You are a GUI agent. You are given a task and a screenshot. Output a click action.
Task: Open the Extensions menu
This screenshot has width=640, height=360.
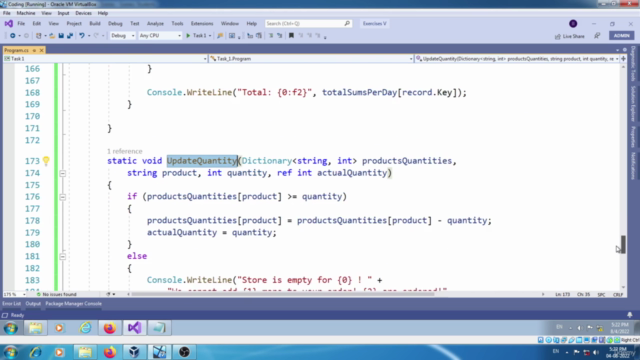click(x=202, y=24)
